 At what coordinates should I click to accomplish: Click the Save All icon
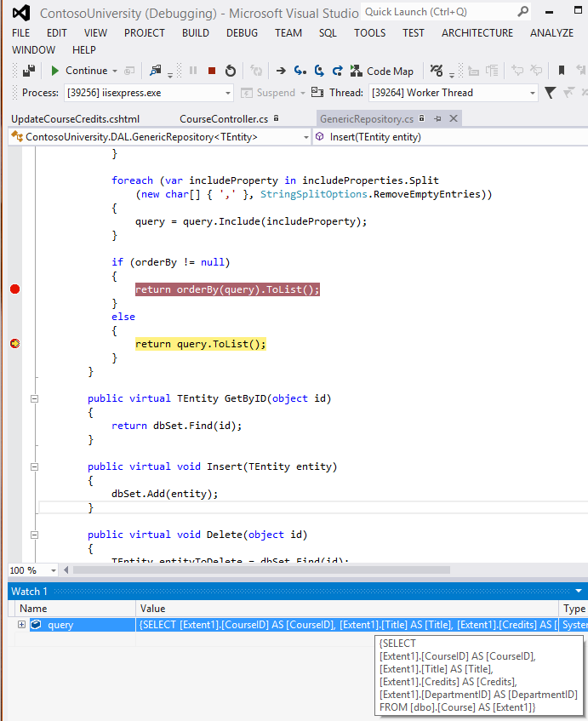29,71
